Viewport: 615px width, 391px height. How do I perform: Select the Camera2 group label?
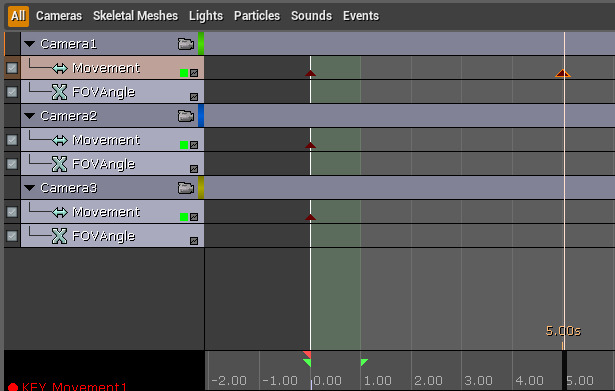click(x=69, y=116)
